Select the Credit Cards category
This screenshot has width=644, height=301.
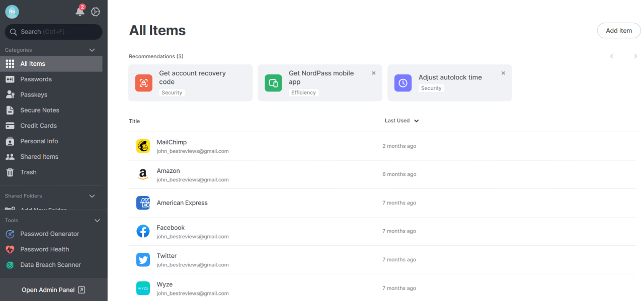coord(38,126)
